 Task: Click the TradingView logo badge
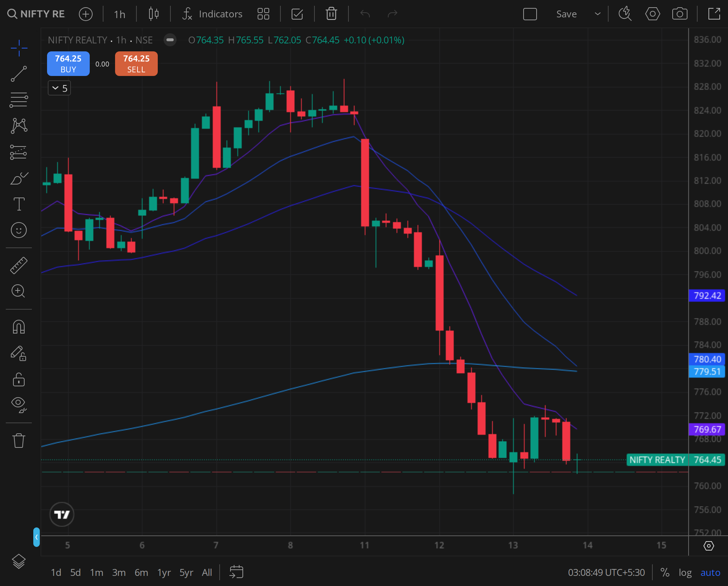(x=62, y=514)
